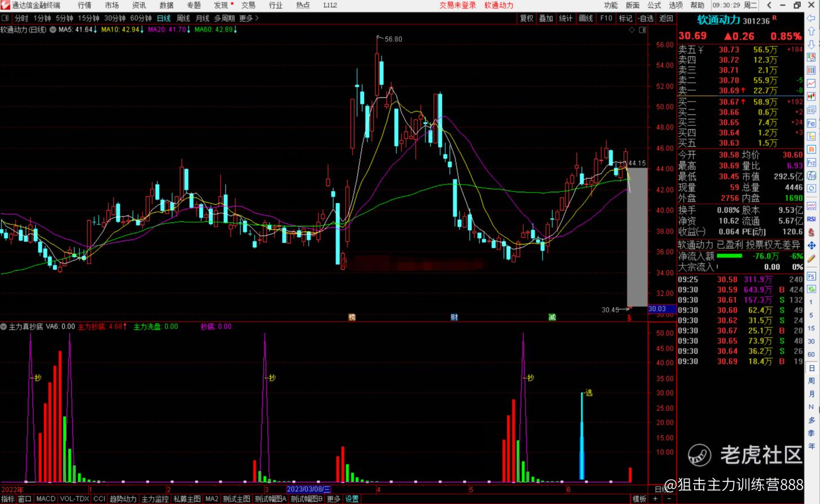820x504 pixels.
Task: Click the 2023/03/08 date marker
Action: tap(308, 489)
